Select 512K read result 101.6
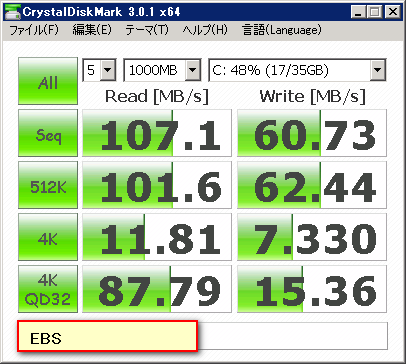Screen dimensions: 406x364 157,185
